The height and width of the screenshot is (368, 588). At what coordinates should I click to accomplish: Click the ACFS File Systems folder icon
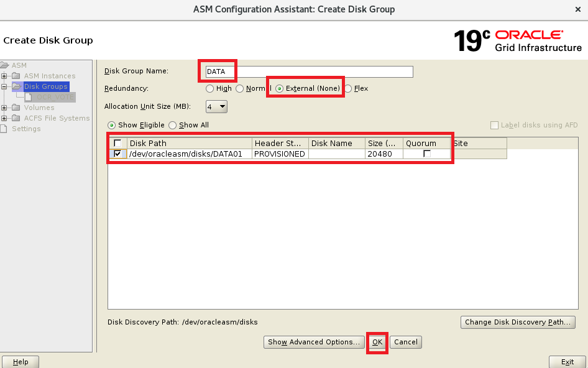16,118
